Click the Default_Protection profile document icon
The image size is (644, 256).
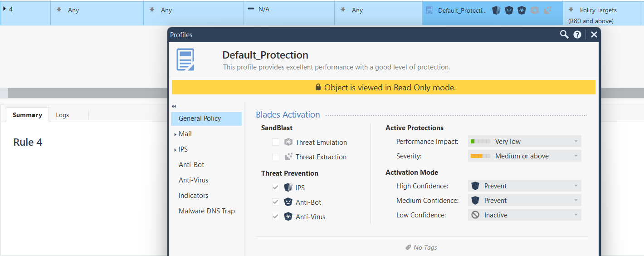click(x=185, y=60)
